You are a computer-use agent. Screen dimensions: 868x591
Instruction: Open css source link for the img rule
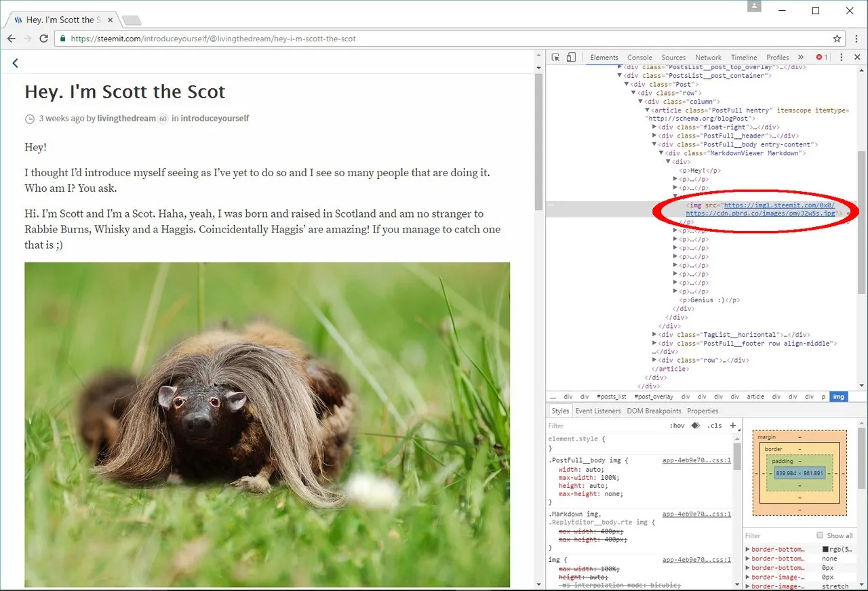696,561
